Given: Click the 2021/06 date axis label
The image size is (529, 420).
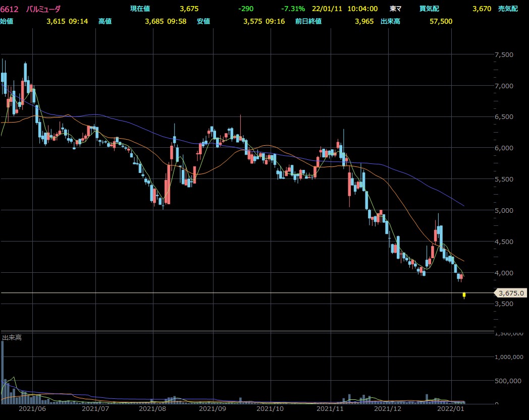Looking at the screenshot, I should click(x=32, y=409).
